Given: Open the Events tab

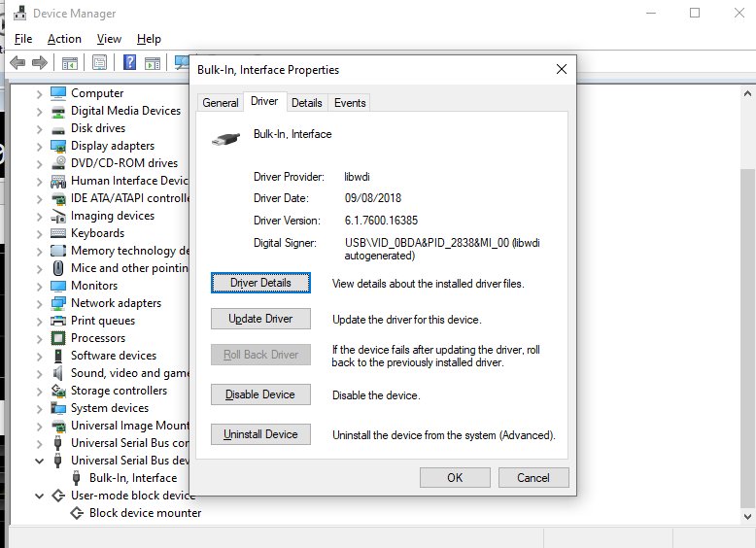Looking at the screenshot, I should (350, 103).
